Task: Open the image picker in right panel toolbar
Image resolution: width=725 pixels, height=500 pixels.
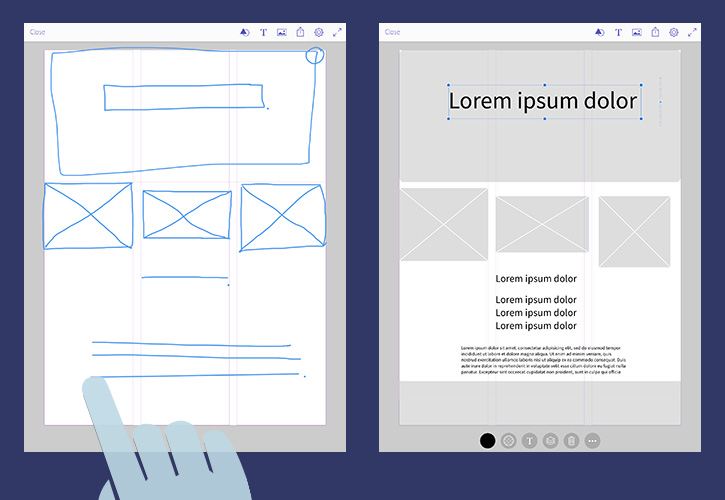Action: click(x=637, y=32)
